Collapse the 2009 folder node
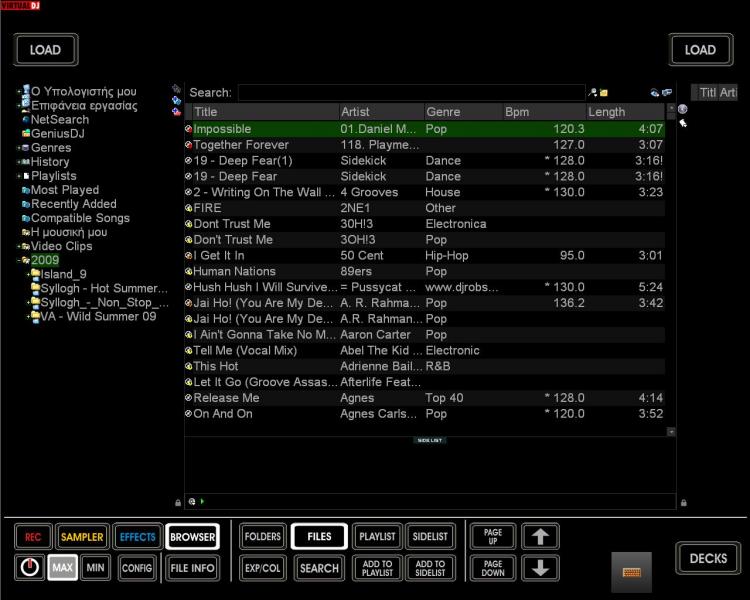 (x=19, y=260)
